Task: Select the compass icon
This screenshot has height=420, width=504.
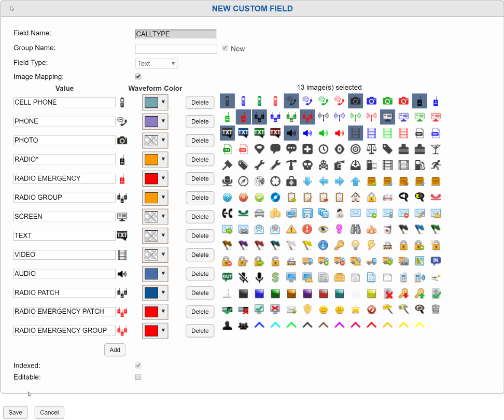Action: (244, 180)
